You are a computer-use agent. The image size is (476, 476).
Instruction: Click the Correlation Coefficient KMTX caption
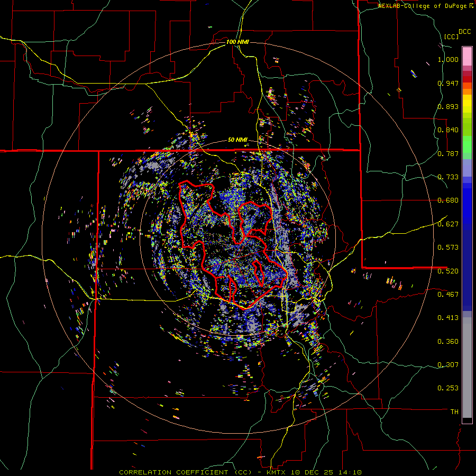[x=240, y=472]
